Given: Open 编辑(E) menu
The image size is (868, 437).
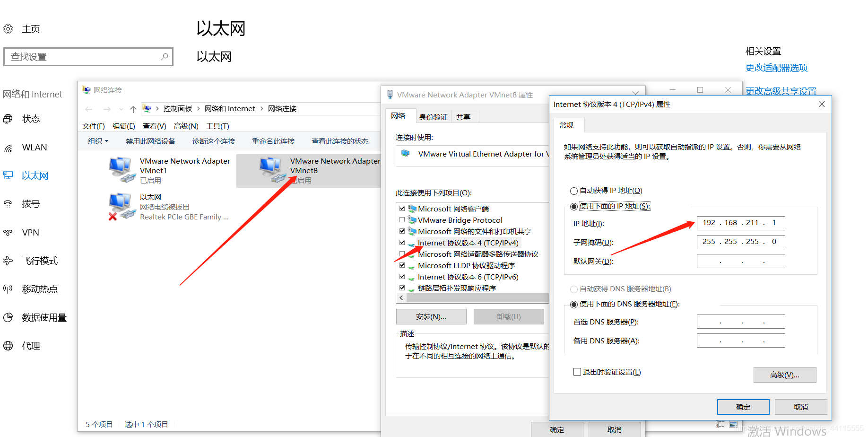Looking at the screenshot, I should click(x=124, y=126).
